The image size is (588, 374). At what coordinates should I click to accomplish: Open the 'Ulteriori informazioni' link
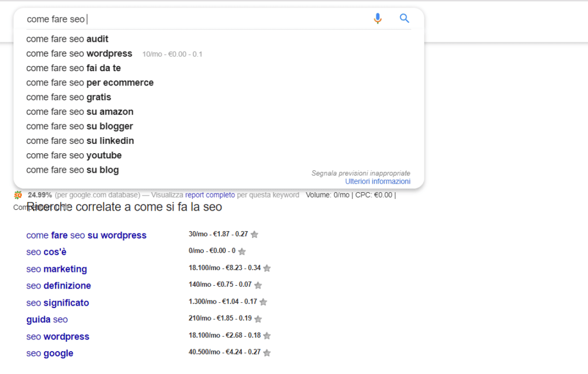[377, 181]
